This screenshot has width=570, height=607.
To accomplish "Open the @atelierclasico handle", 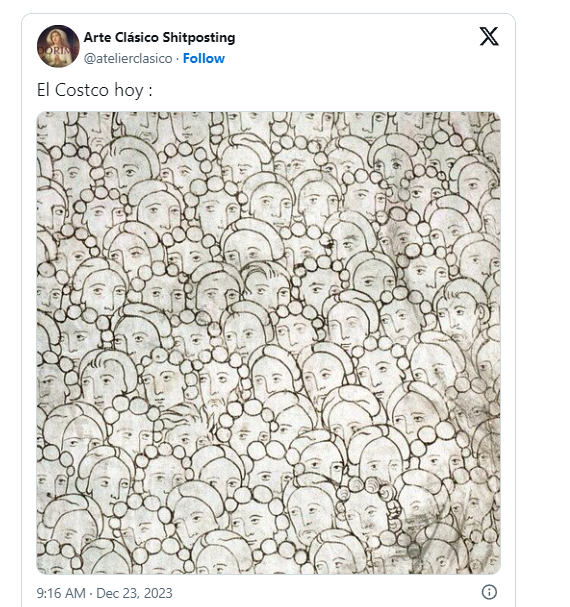I will coord(128,58).
